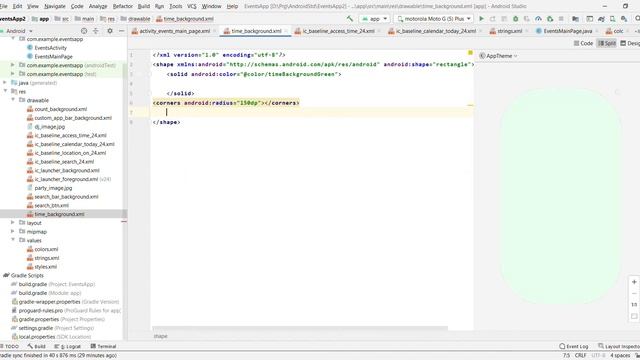Open SDK Manager icon
The width and height of the screenshot is (640, 360).
[624, 19]
